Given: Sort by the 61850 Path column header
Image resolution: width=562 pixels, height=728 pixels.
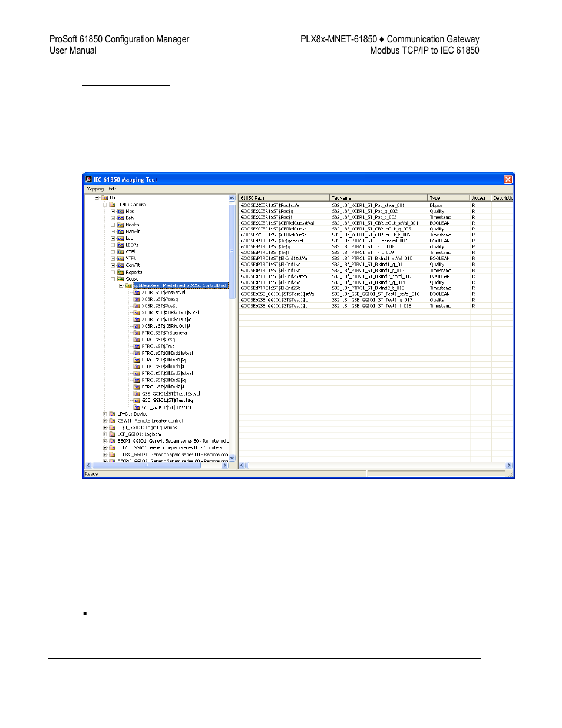Looking at the screenshot, I should (284, 198).
